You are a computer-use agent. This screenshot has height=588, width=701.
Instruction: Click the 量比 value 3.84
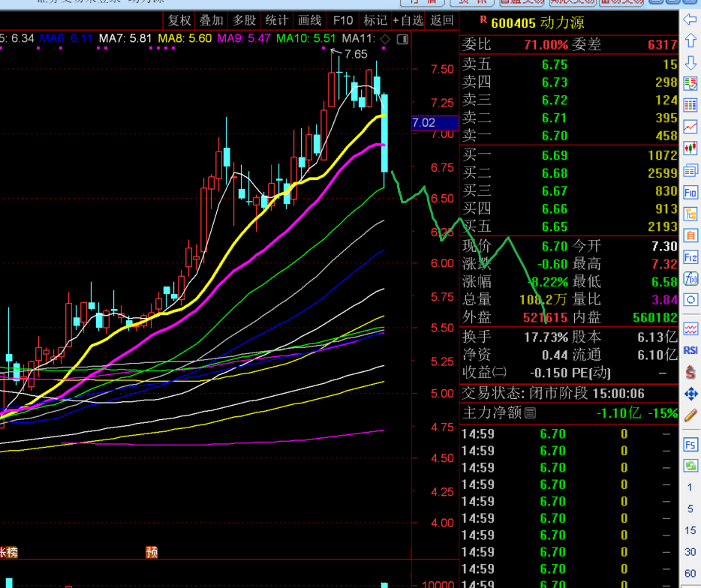point(664,300)
